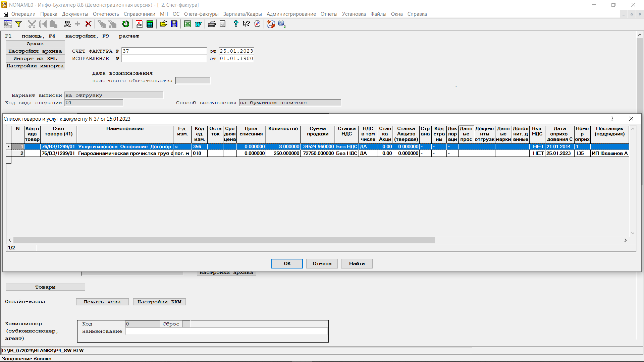The height and width of the screenshot is (362, 644).
Task: Click the first grayed find icon
Action: pos(102,24)
